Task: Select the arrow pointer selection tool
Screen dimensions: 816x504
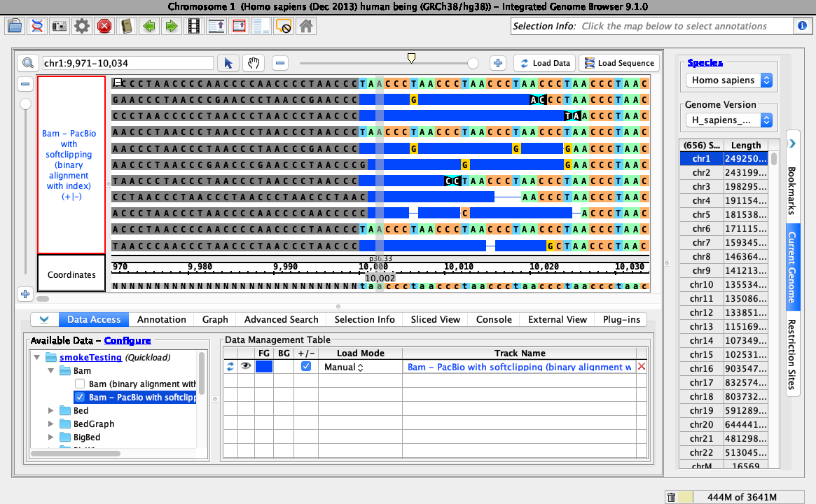Action: (228, 63)
